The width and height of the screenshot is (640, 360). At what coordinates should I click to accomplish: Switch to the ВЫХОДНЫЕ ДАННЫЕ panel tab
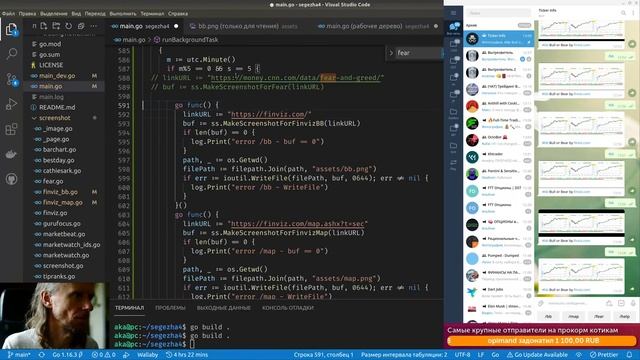224,308
